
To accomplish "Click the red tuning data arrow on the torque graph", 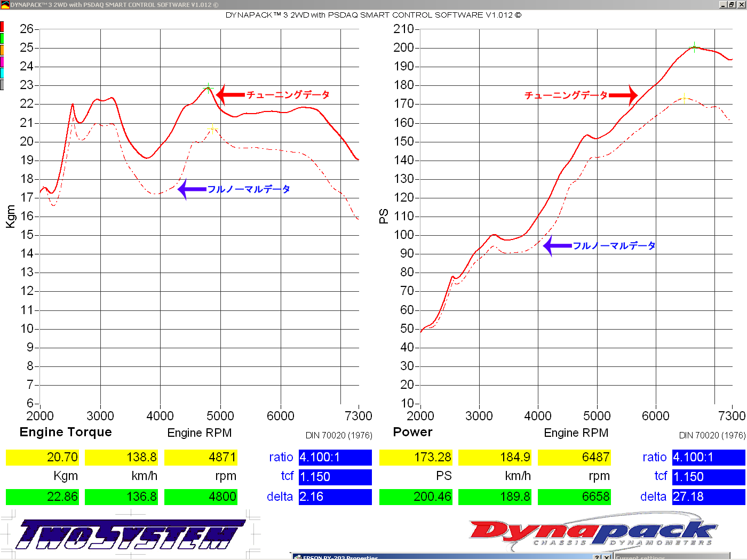I will (x=231, y=95).
